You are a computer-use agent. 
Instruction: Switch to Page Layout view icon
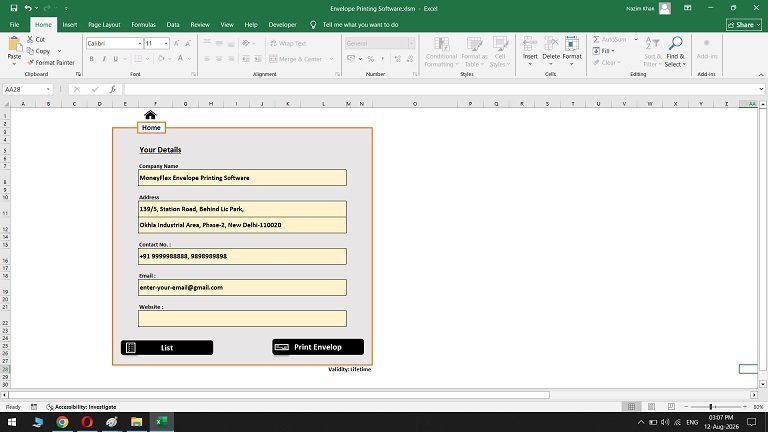651,407
